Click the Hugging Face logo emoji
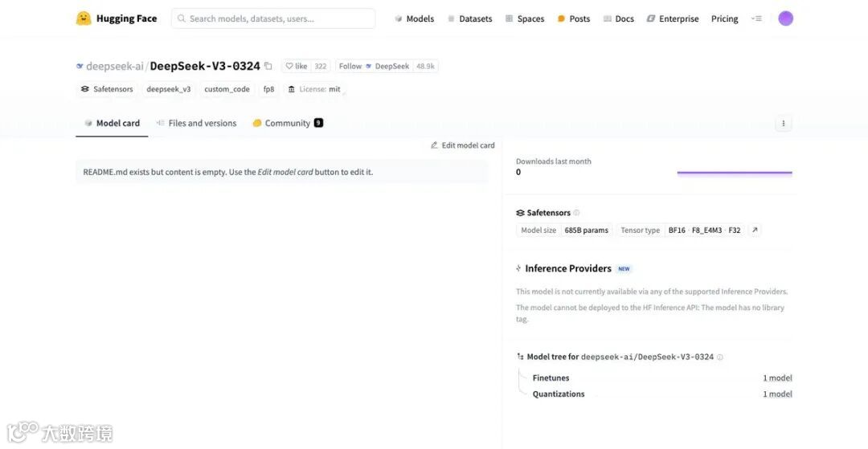The height and width of the screenshot is (449, 868). click(x=84, y=18)
